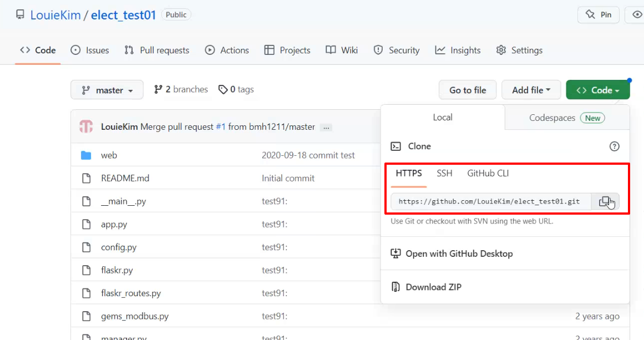
Task: Click the Go to file button
Action: click(468, 89)
